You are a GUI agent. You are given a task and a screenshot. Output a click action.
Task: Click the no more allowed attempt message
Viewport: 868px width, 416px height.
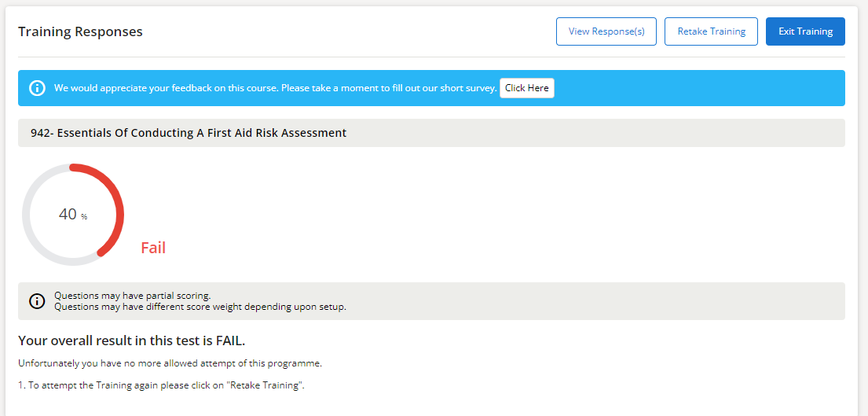pyautogui.click(x=170, y=363)
